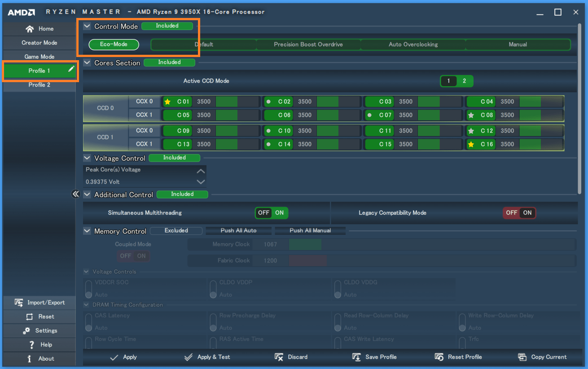
Task: Click Push All Auto button
Action: [x=239, y=231]
